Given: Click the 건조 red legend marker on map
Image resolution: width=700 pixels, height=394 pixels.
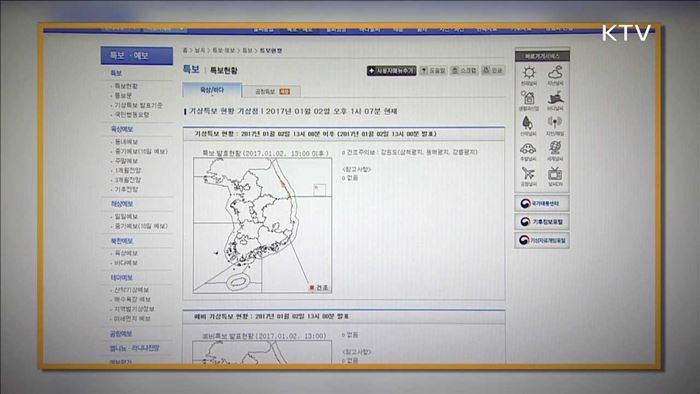Looking at the screenshot, I should pos(312,288).
